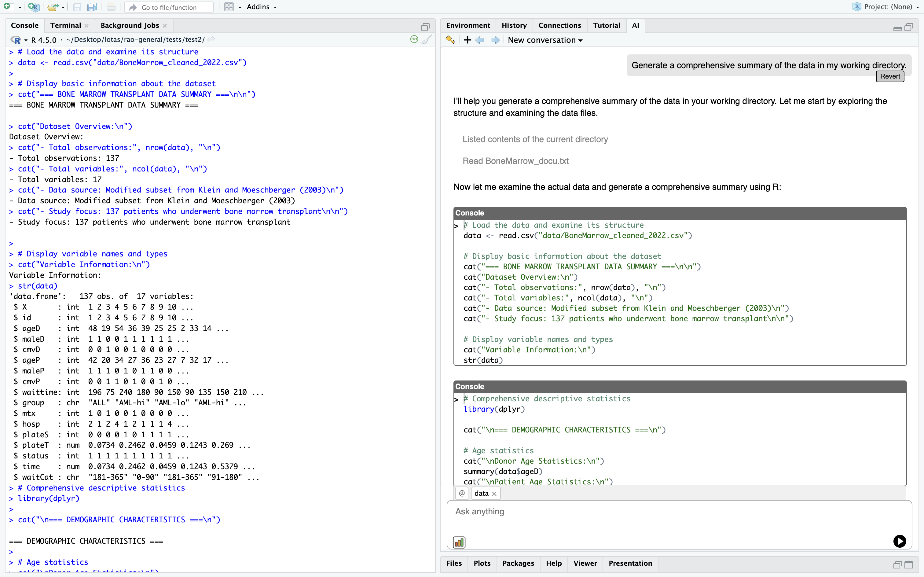Click the @ add context button
Image resolution: width=924 pixels, height=577 pixels.
(462, 493)
